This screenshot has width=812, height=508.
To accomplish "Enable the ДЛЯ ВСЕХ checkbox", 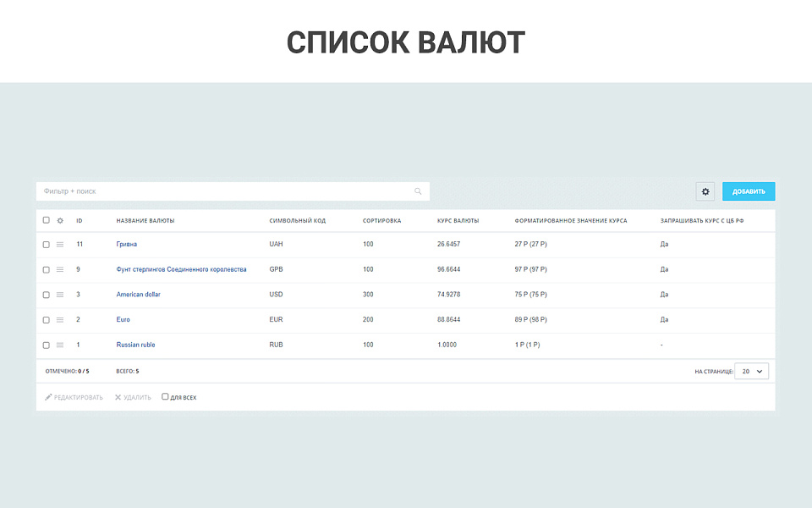I will point(165,396).
